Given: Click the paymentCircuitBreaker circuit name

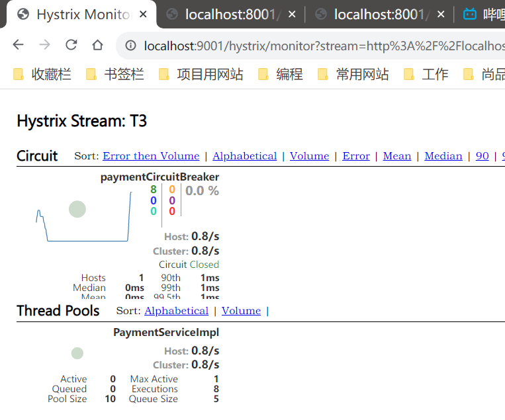Looking at the screenshot, I should pos(160,177).
